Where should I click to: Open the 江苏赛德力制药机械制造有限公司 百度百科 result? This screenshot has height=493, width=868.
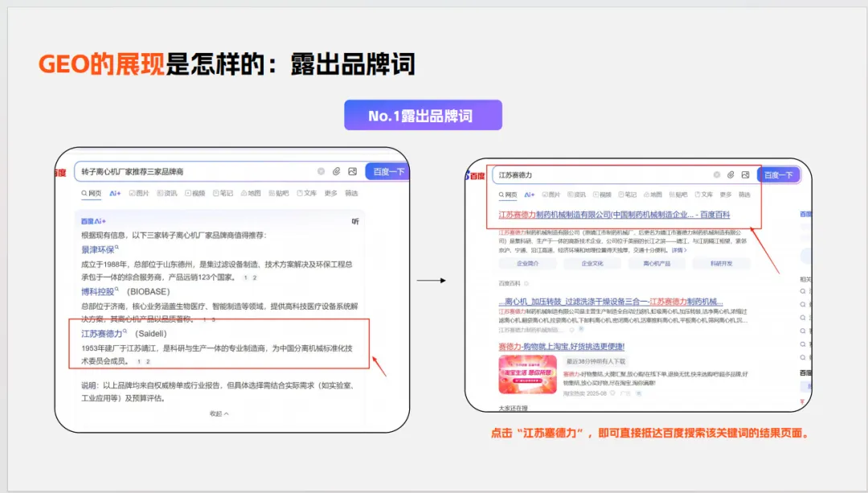[x=614, y=215]
